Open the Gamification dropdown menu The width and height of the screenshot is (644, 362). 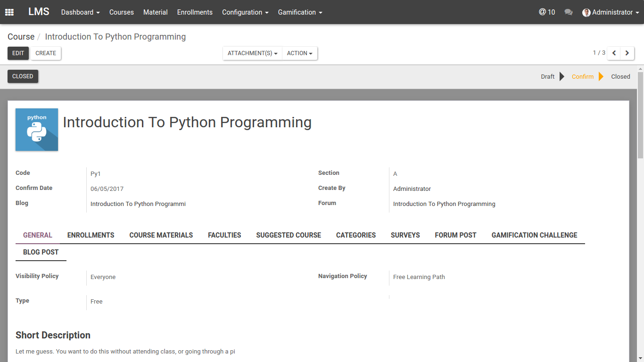[x=300, y=12]
